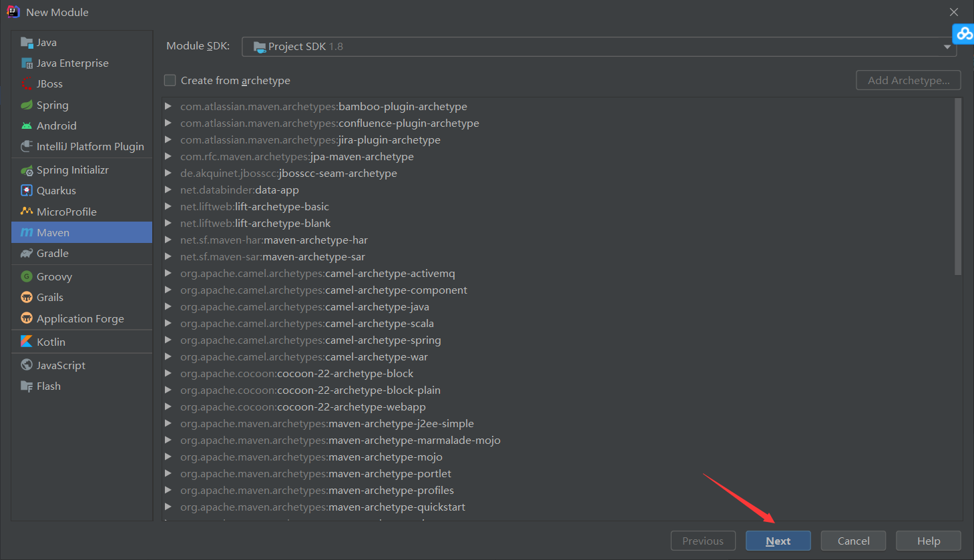The height and width of the screenshot is (560, 974).
Task: Select cocoon-22-archetype-webapp archetype
Action: coord(303,406)
